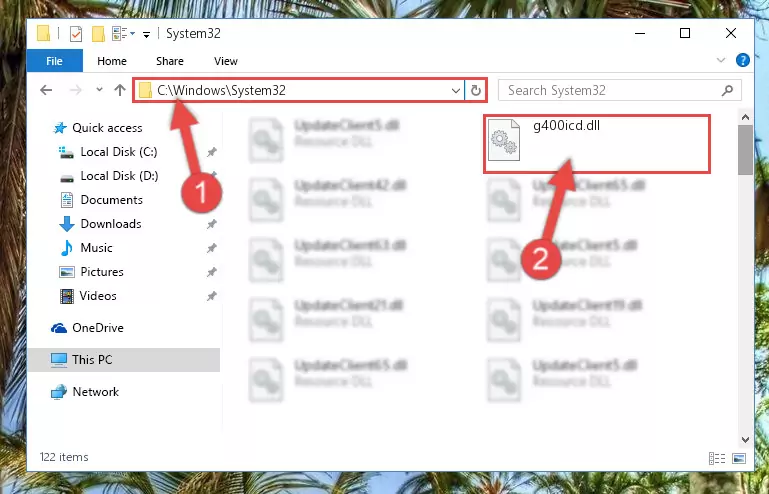Go back using the Back arrow
769x494 pixels.
(46, 90)
